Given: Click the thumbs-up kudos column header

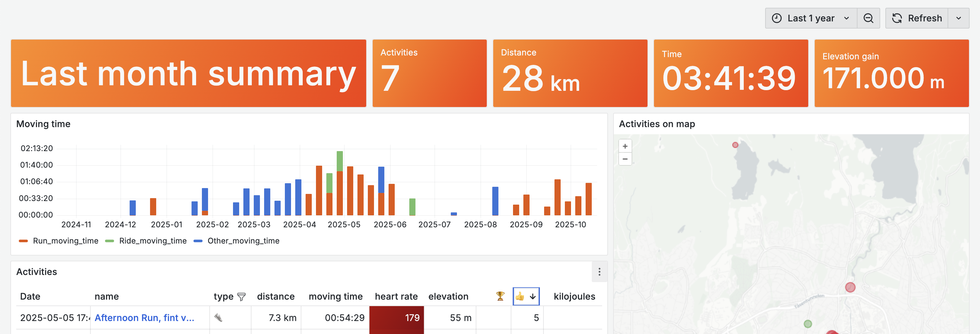Looking at the screenshot, I should point(520,296).
